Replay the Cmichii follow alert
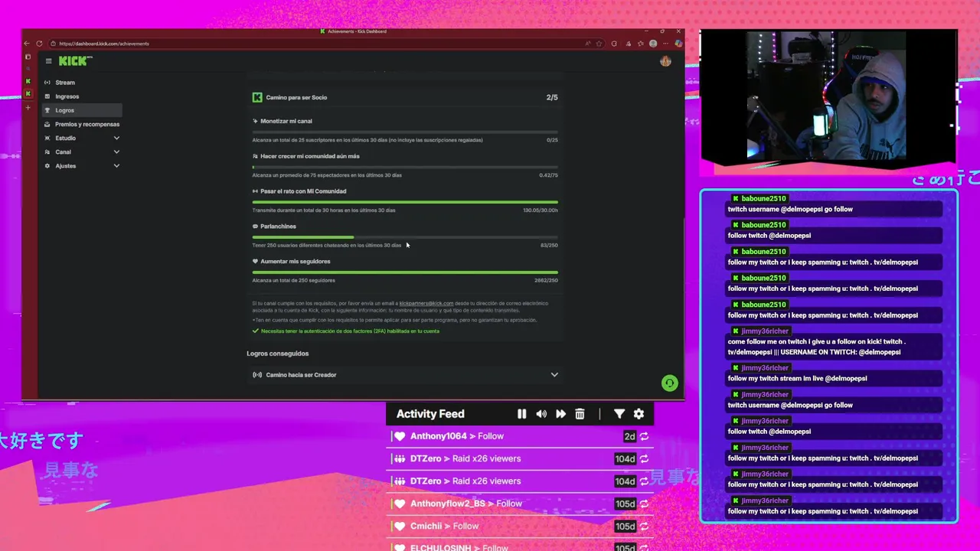 [x=645, y=527]
